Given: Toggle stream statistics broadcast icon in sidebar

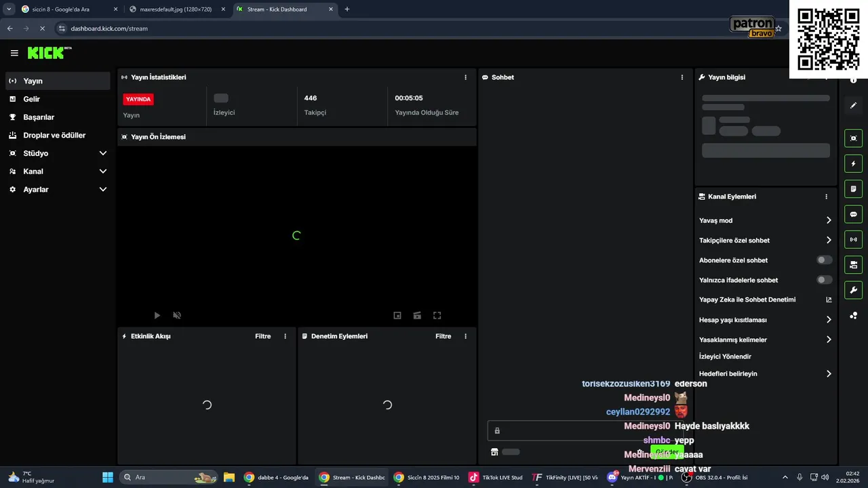Looking at the screenshot, I should click(853, 239).
